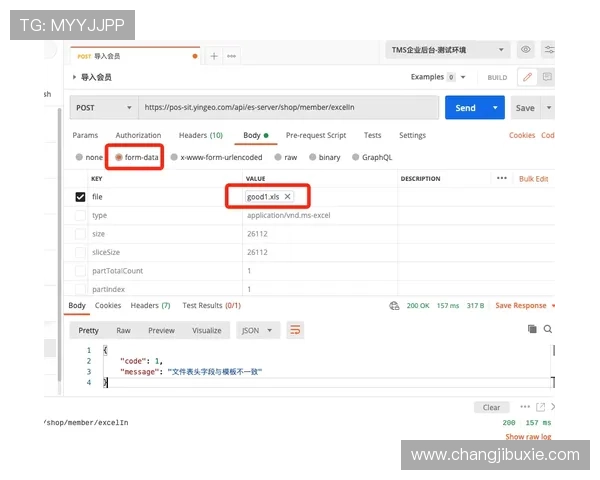Open a new request tab with plus icon
The width and height of the screenshot is (600, 480).
coord(214,56)
